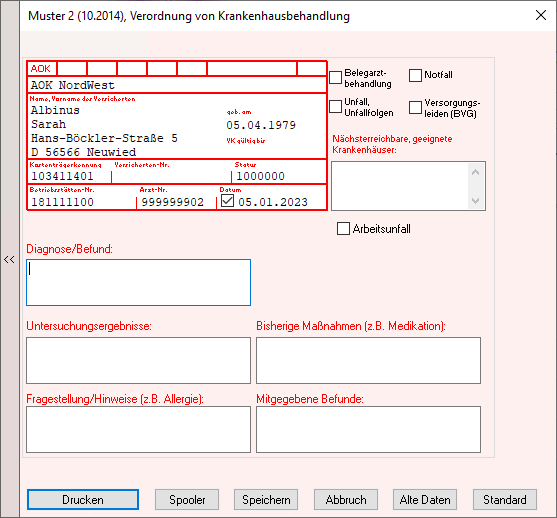The width and height of the screenshot is (557, 518).
Task: Open the Spooler
Action: (x=187, y=500)
